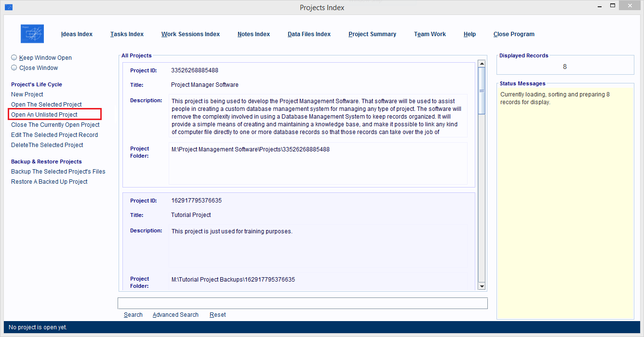Go to Work Sessions Index
This screenshot has width=644, height=337.
190,34
